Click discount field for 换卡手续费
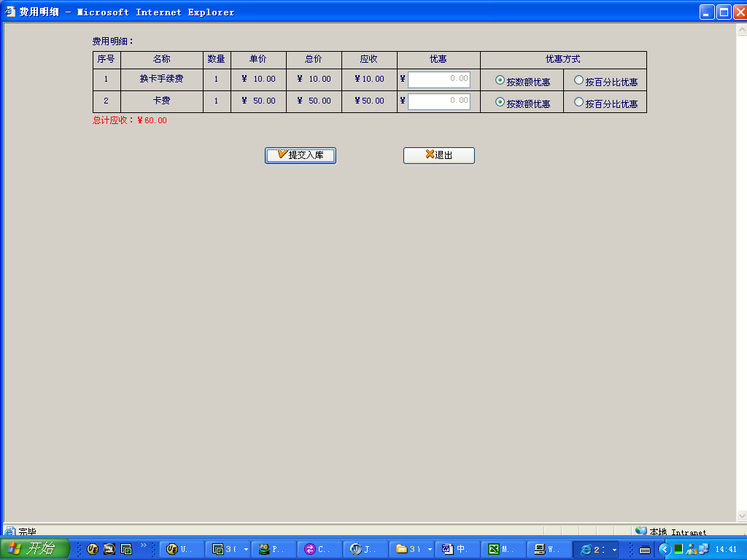This screenshot has width=747, height=560. (438, 79)
